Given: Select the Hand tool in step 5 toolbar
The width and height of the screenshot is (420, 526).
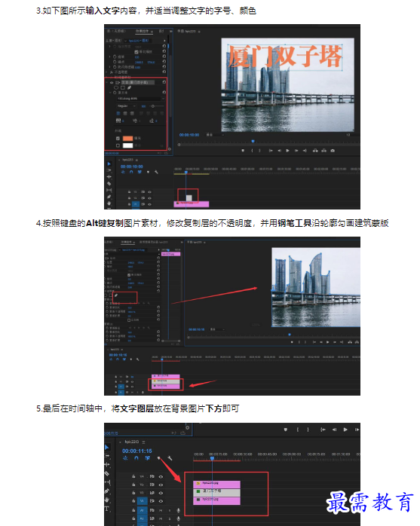Looking at the screenshot, I should [107, 500].
